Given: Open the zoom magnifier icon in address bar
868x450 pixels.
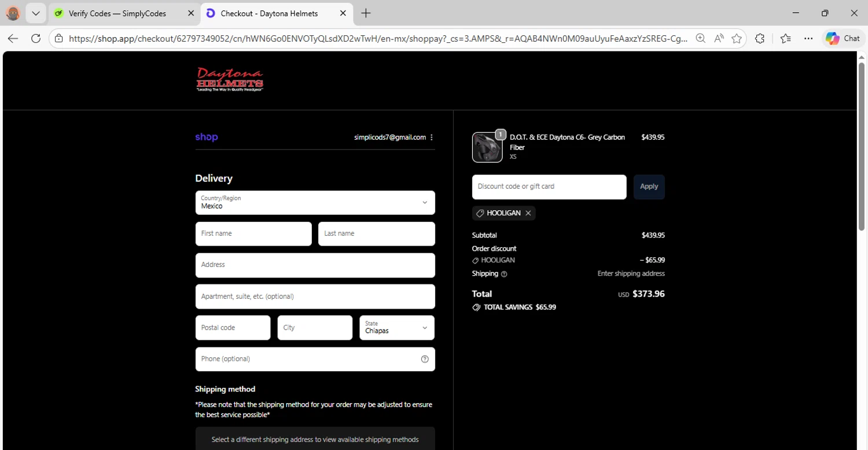Looking at the screenshot, I should 700,38.
